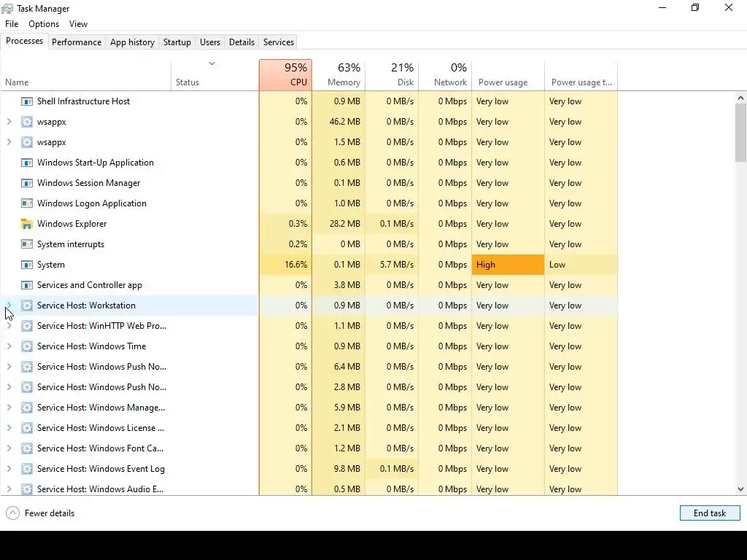This screenshot has height=560, width=747.
Task: Sort processes by the Disk column
Action: coord(392,75)
